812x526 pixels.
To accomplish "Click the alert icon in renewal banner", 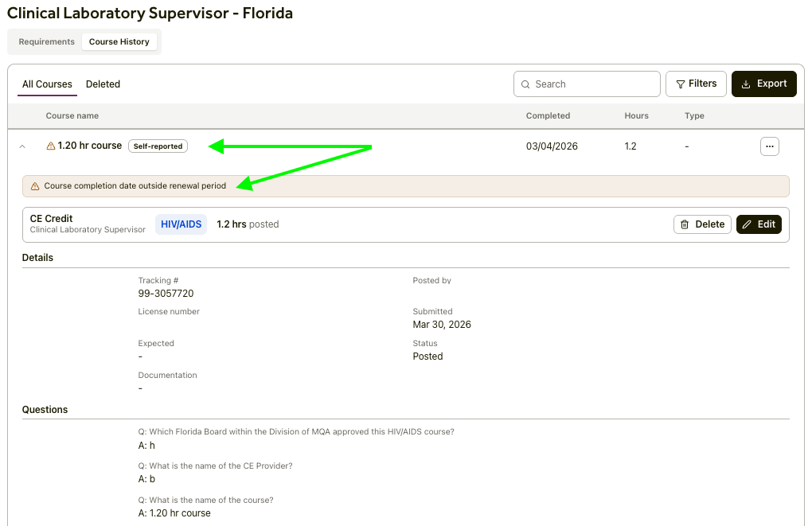I will pyautogui.click(x=34, y=186).
